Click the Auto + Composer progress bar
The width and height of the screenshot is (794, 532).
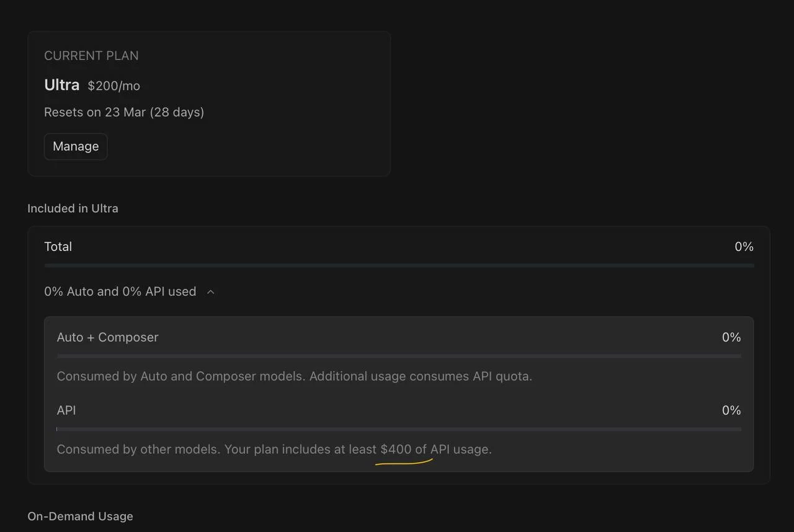(x=399, y=356)
